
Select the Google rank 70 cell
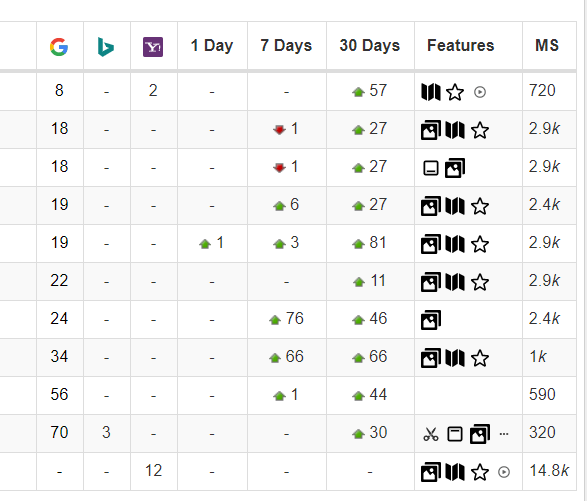60,432
